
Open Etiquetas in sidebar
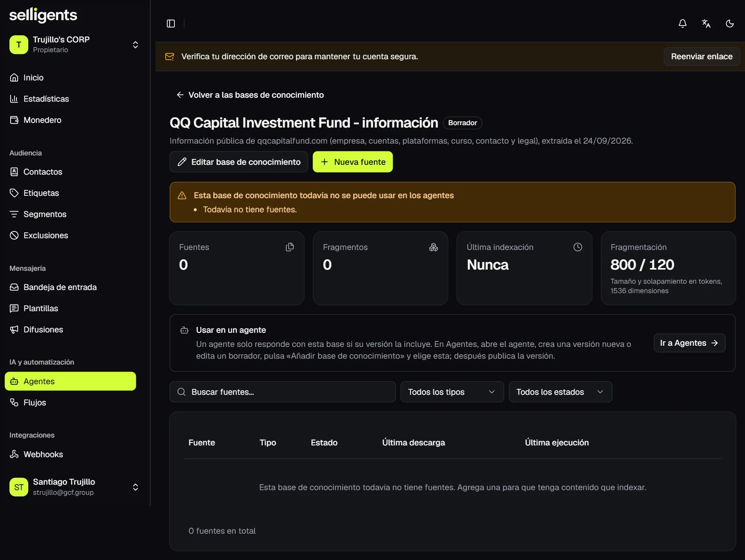[70, 193]
